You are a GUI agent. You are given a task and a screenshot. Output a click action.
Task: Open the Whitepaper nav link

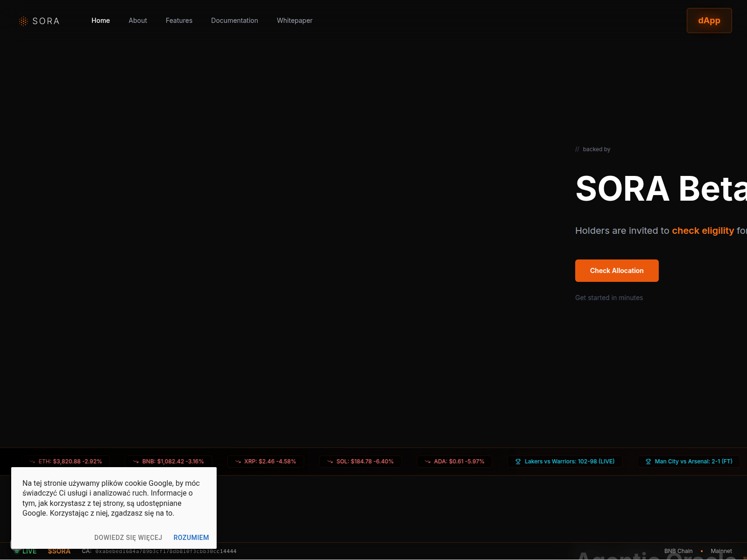(295, 21)
